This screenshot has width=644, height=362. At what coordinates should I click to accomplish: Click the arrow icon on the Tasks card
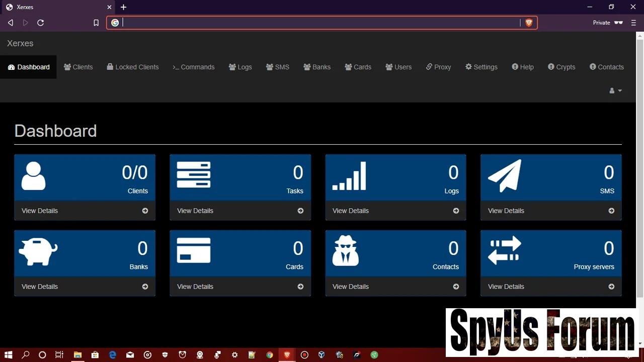pos(300,211)
